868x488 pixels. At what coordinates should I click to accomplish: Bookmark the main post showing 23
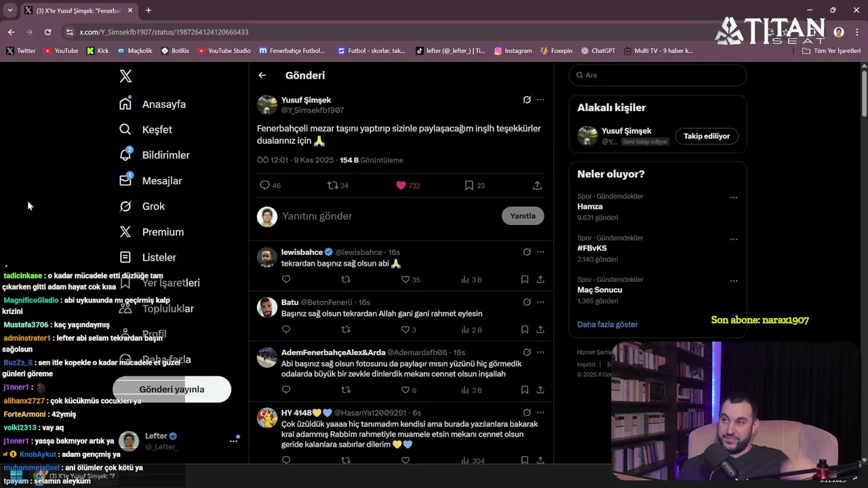[469, 185]
